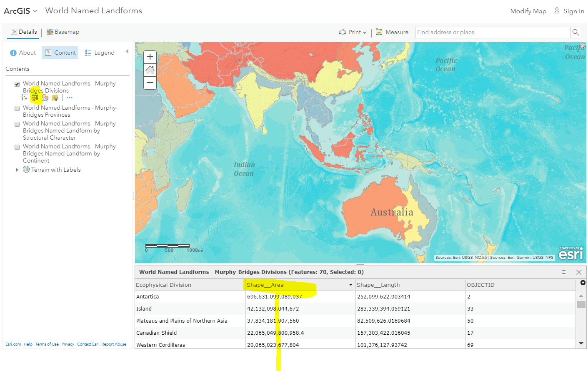Click Modify Map
Image resolution: width=588 pixels, height=371 pixels.
point(528,11)
